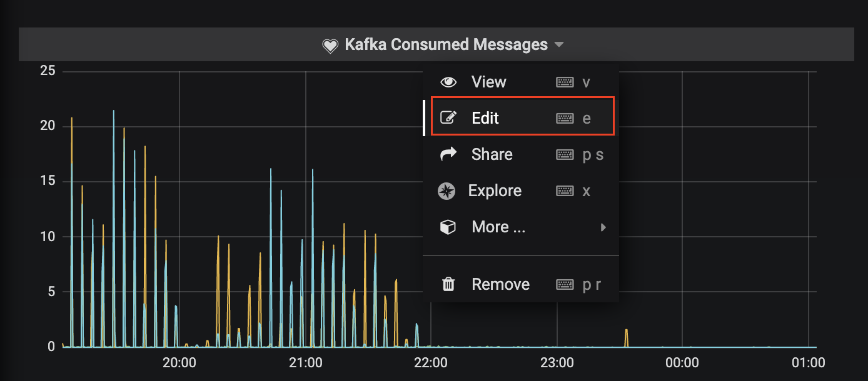
Task: Click the trash can icon for Remove
Action: tap(448, 285)
